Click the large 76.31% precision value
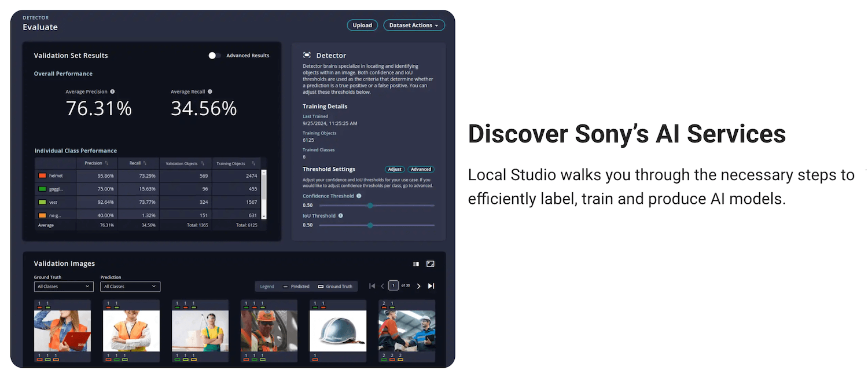 (99, 108)
